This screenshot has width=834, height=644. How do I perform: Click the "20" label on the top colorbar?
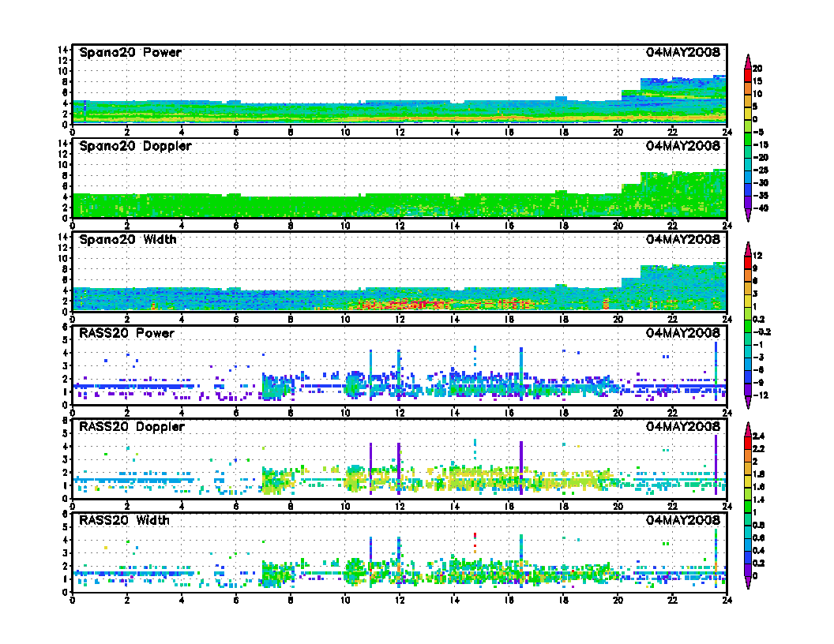pos(757,69)
